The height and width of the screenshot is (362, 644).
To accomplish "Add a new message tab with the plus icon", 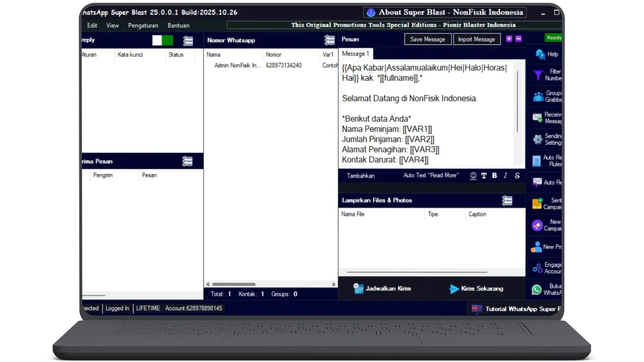I will pyautogui.click(x=509, y=39).
